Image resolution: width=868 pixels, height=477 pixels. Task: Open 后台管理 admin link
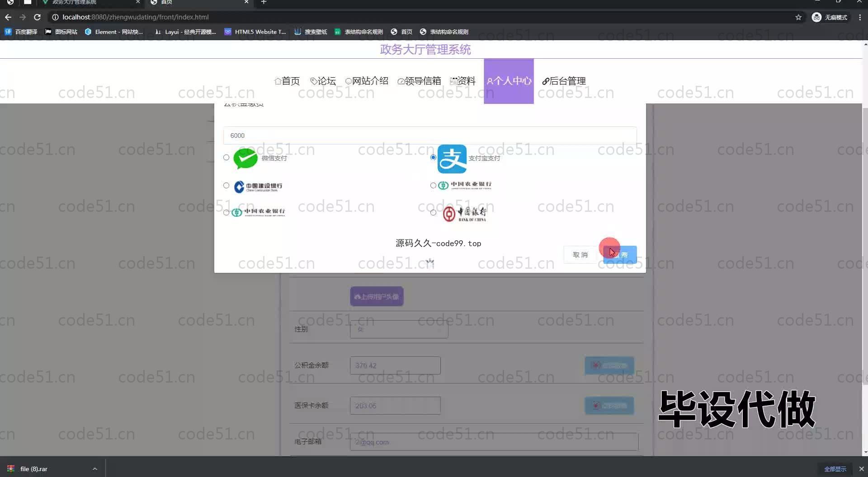564,81
